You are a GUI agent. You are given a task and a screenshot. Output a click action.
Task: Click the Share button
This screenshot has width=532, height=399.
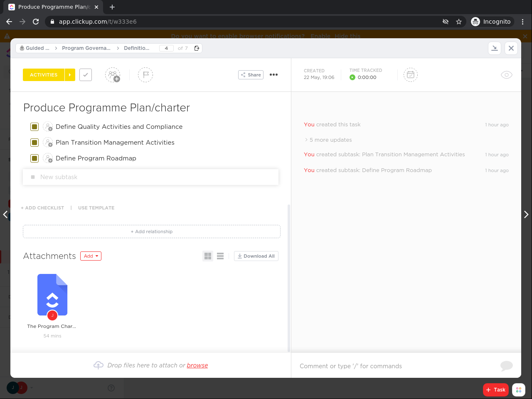(251, 75)
